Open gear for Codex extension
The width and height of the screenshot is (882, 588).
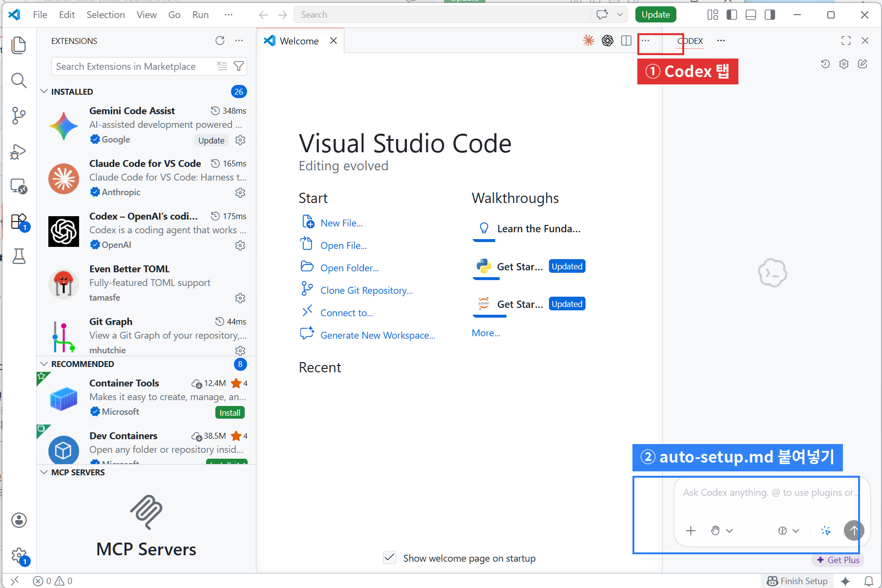tap(240, 245)
